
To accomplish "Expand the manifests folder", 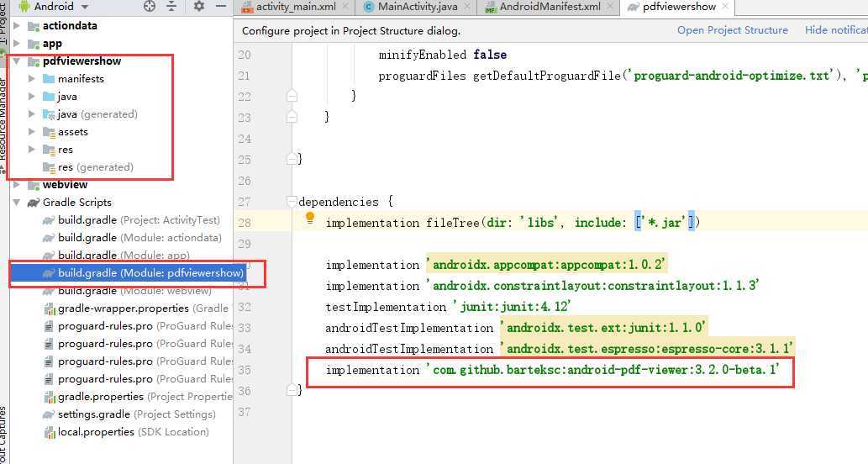I will click(32, 79).
